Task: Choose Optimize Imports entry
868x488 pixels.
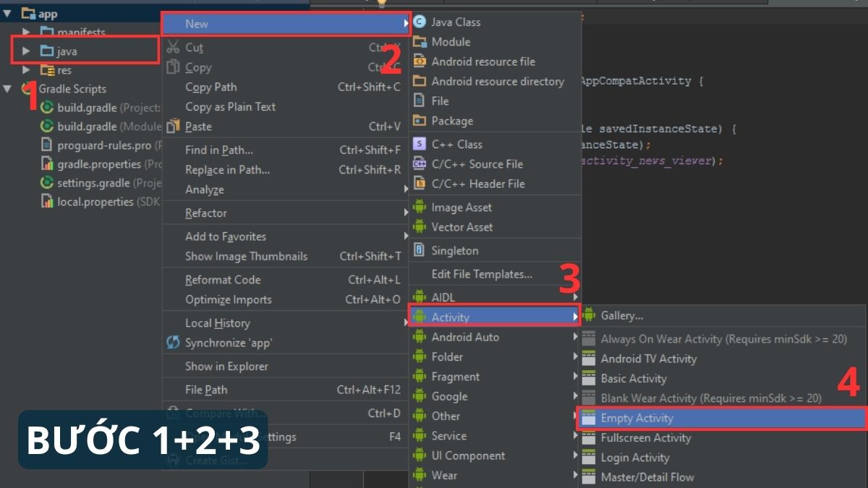Action: point(286,299)
